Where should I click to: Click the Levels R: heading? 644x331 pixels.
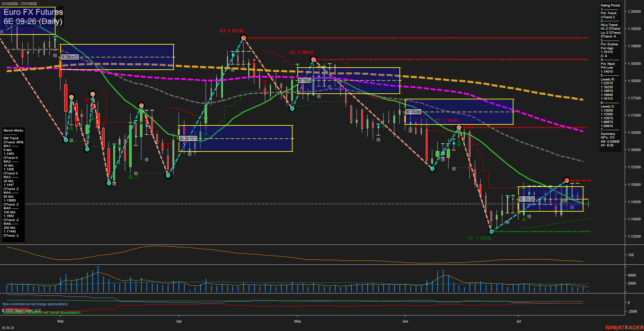pos(607,79)
